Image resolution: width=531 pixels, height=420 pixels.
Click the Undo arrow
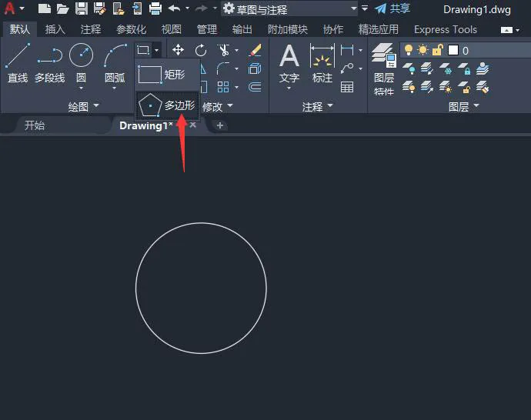(174, 8)
